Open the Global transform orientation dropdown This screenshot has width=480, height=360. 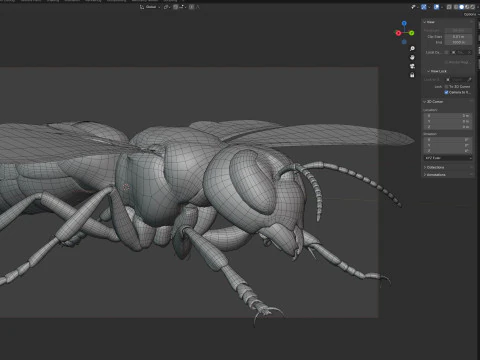pyautogui.click(x=150, y=7)
